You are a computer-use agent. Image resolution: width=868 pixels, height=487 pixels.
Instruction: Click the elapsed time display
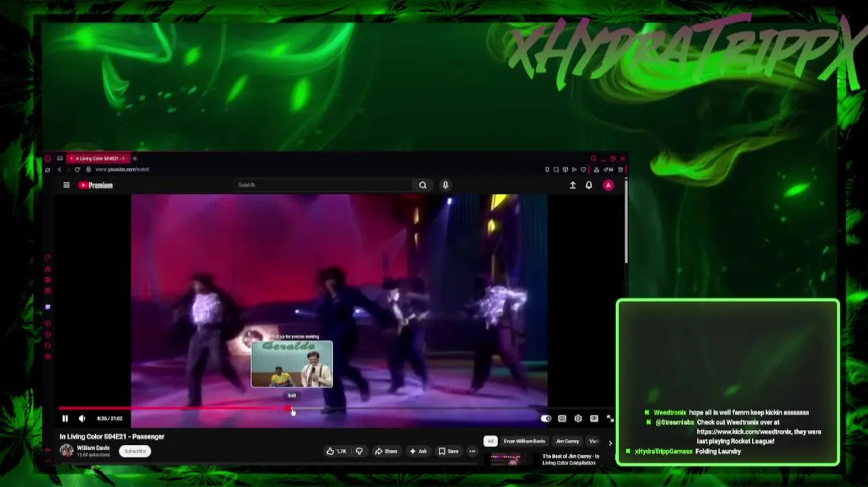110,419
